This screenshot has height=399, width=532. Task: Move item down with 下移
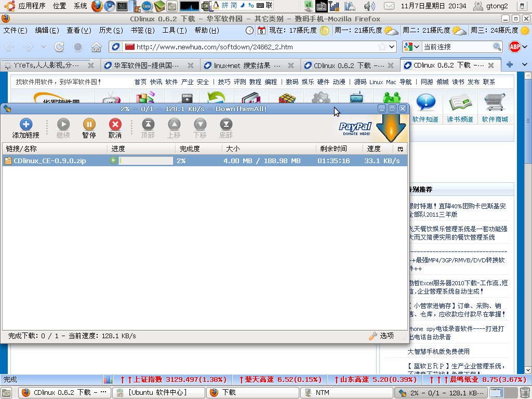click(200, 129)
